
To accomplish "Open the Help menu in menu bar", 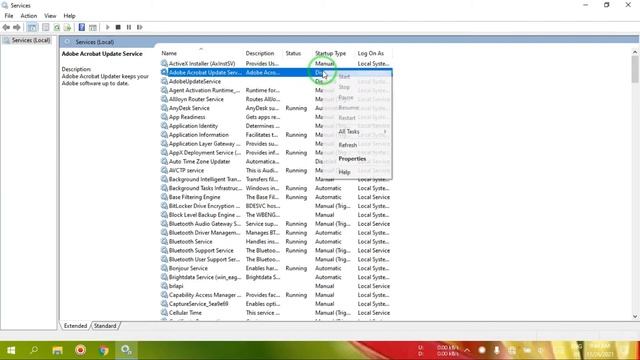I will 69,16.
